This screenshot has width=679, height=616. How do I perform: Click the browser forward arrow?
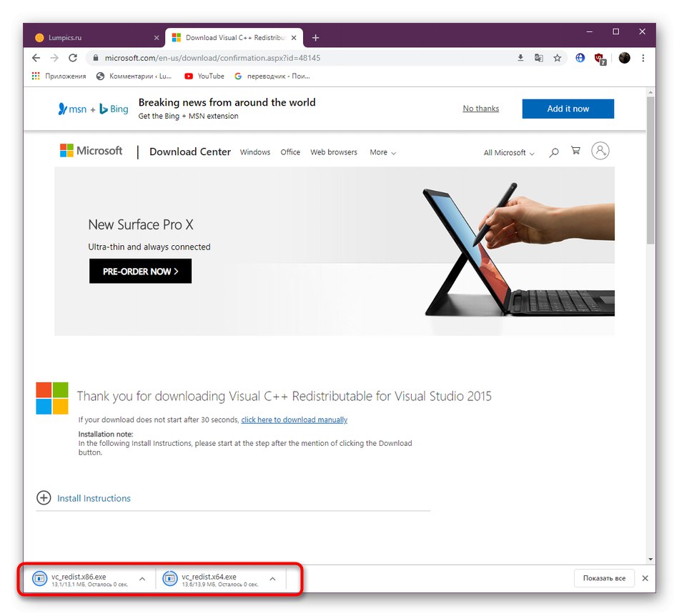54,58
